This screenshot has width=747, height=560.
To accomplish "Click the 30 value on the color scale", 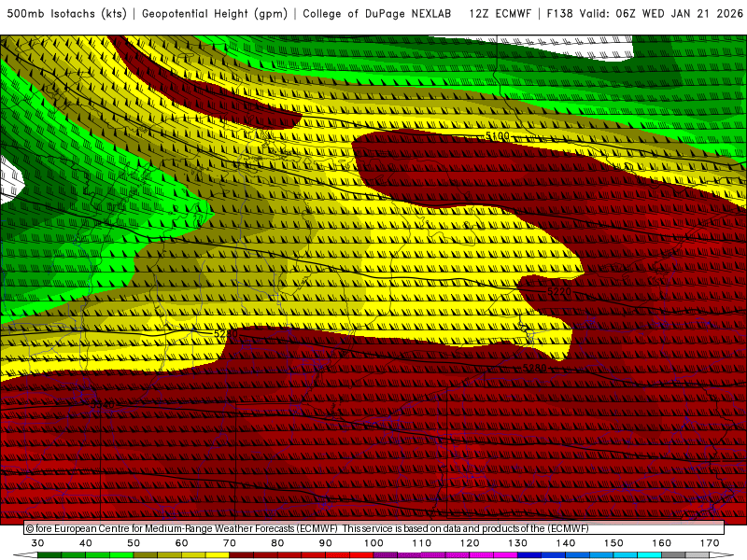I will (x=37, y=543).
